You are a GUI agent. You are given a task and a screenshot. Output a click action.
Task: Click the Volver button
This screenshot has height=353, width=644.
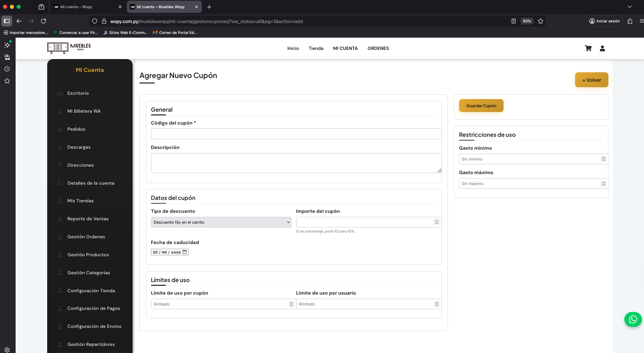coord(591,80)
